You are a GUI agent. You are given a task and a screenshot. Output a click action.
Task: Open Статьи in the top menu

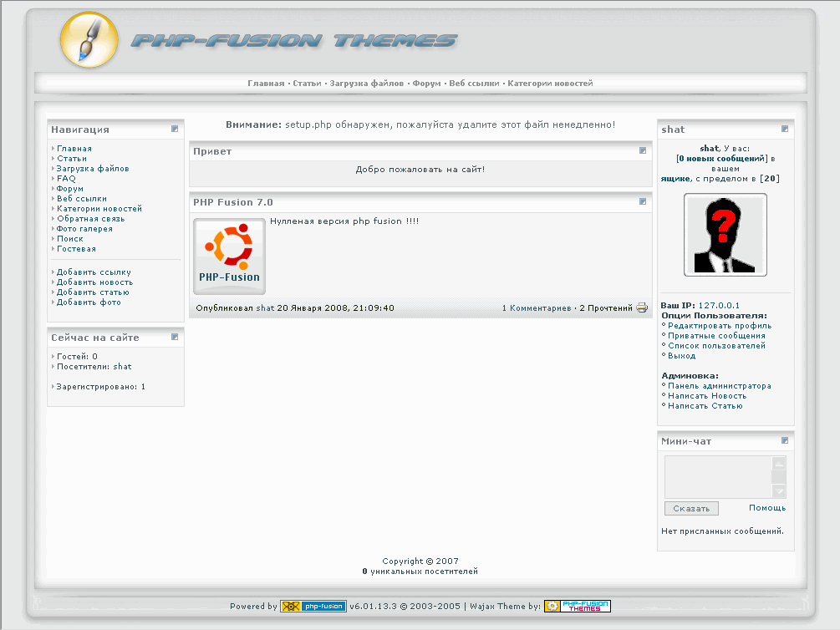[x=307, y=84]
